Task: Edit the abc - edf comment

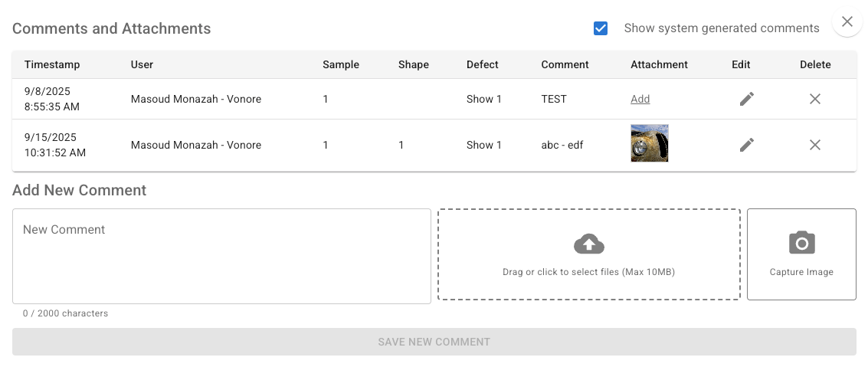Action: pyautogui.click(x=747, y=145)
